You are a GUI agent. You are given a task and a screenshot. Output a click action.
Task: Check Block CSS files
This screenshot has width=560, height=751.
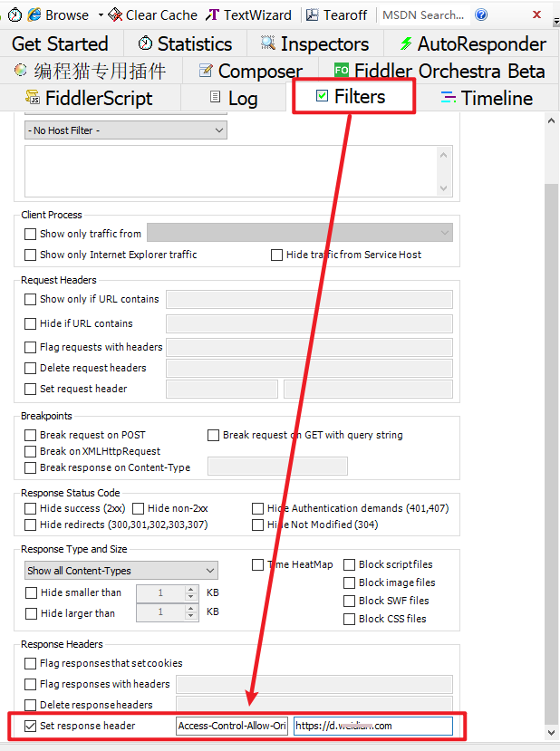[349, 619]
